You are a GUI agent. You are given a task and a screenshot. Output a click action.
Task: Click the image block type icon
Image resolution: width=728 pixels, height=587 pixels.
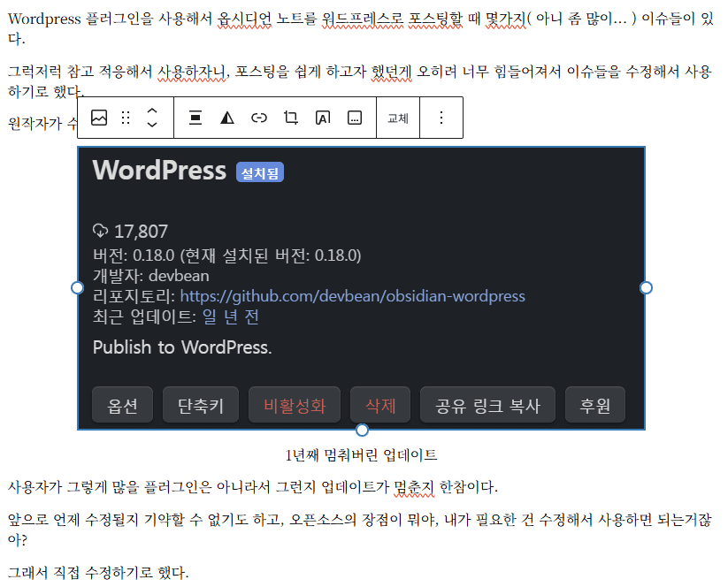pos(99,118)
